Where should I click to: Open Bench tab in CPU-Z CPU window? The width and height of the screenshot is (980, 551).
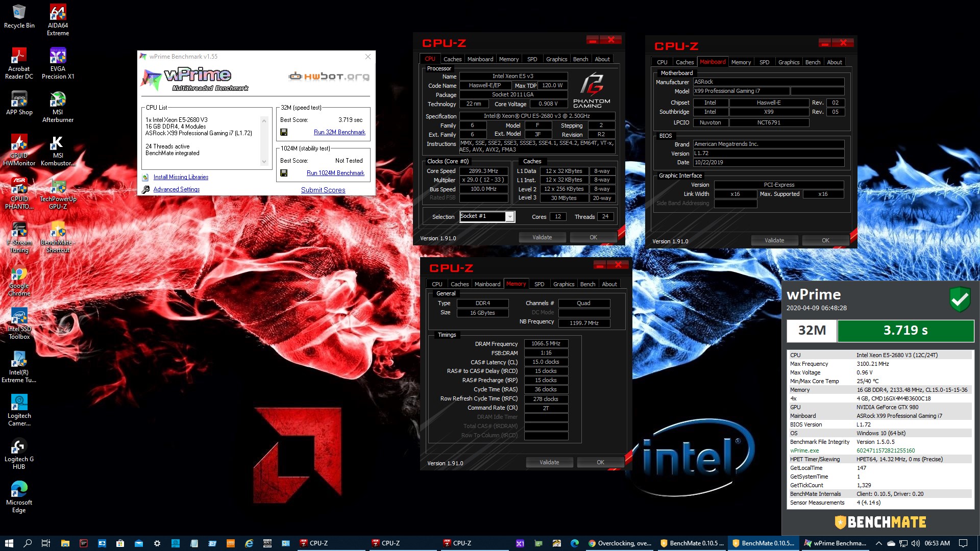pyautogui.click(x=580, y=59)
